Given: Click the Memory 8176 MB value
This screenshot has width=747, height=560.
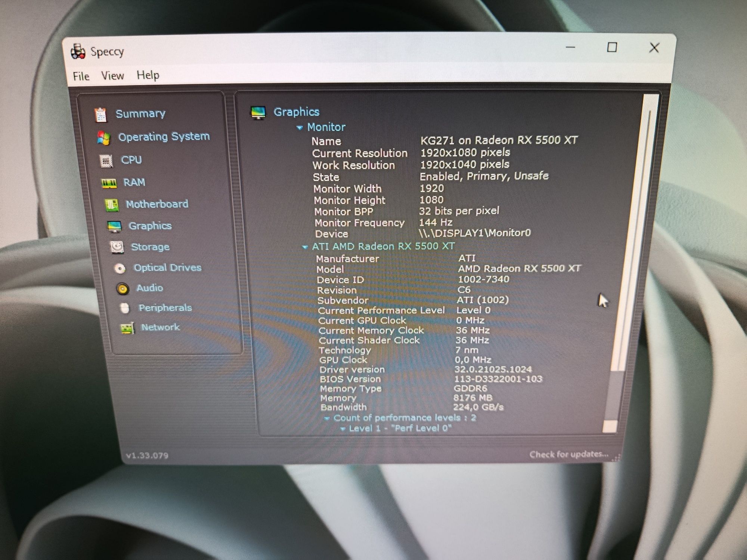Looking at the screenshot, I should coord(473,398).
